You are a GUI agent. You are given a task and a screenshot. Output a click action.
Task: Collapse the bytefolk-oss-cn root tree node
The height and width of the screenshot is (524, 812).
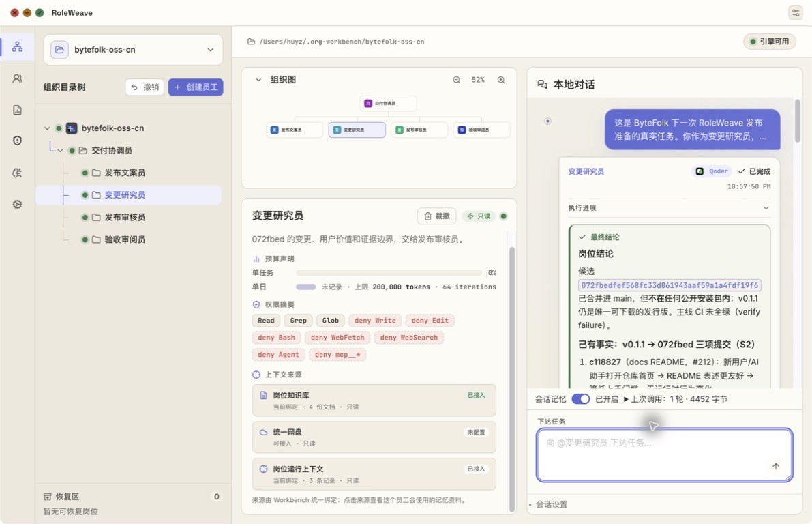coord(47,128)
